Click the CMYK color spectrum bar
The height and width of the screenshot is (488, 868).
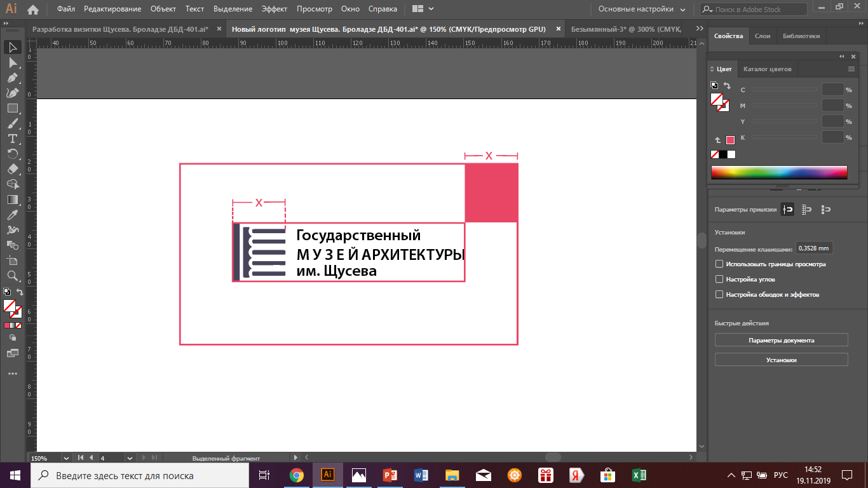779,172
